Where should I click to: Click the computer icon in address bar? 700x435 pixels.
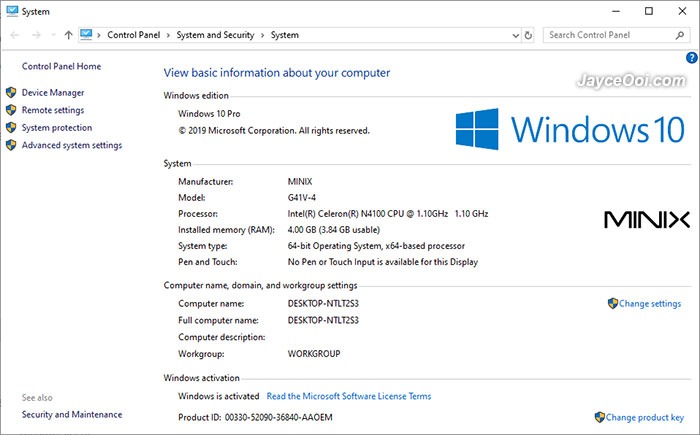(86, 34)
